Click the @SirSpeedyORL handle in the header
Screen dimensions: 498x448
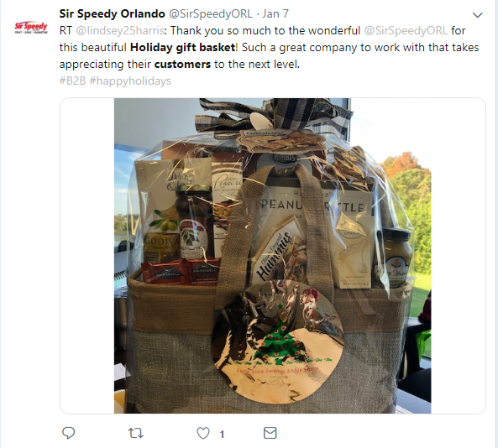pos(211,14)
